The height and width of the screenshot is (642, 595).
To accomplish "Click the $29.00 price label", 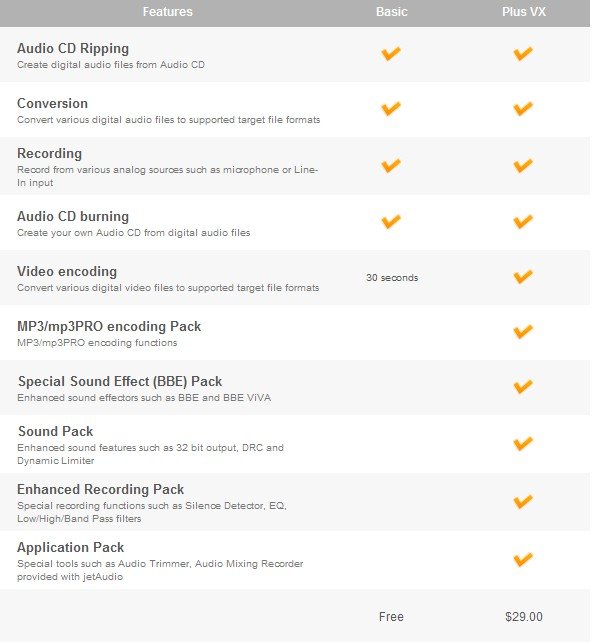I will pyautogui.click(x=524, y=617).
